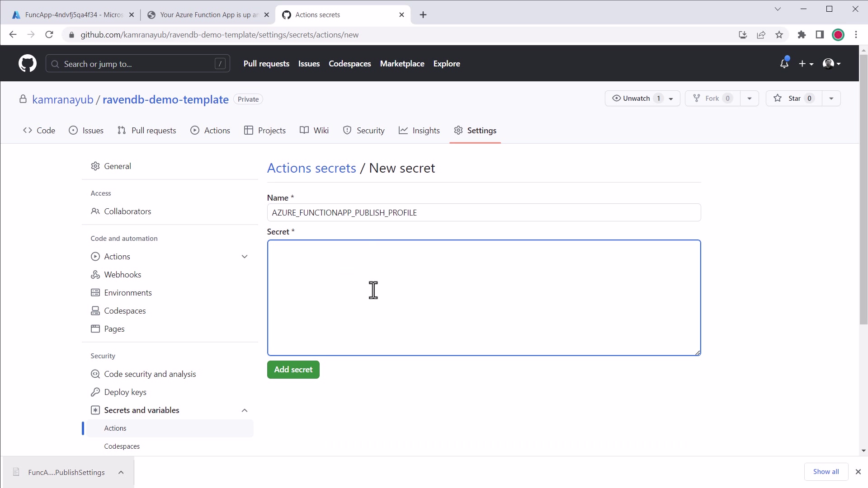The image size is (868, 488).
Task: Open Explore in top navigation
Action: [447, 64]
